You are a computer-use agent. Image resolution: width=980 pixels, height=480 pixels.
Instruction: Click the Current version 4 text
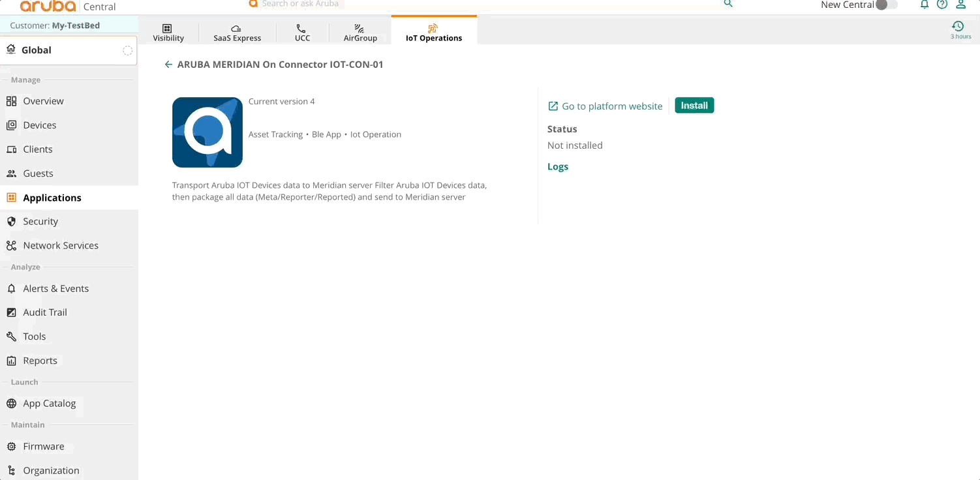click(282, 102)
